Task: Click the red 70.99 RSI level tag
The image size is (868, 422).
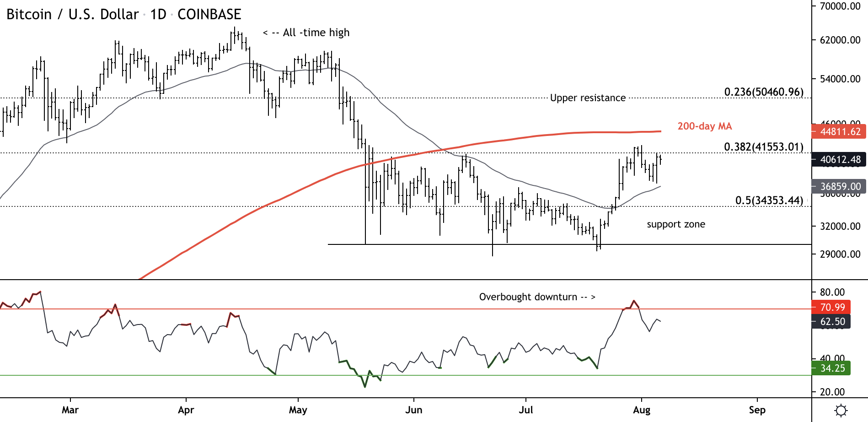Action: tap(831, 307)
